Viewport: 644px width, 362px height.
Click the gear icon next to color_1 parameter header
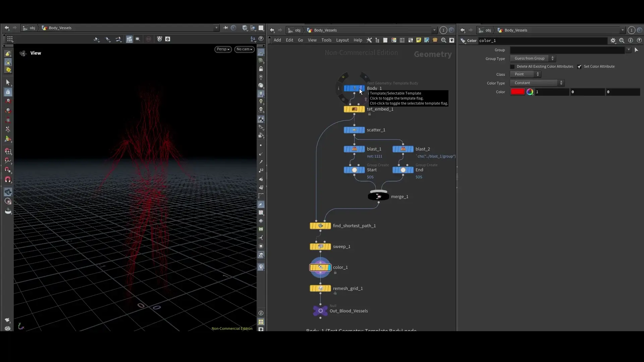pyautogui.click(x=613, y=41)
